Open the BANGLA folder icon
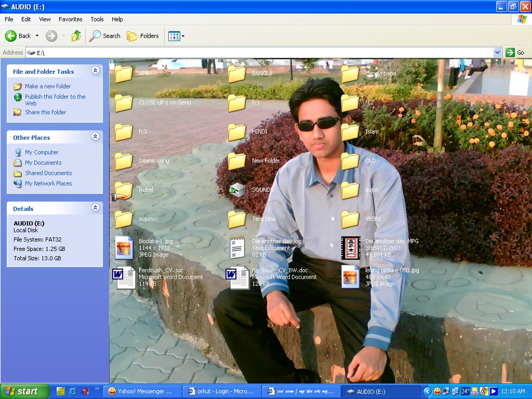This screenshot has width=532, height=399. (237, 74)
